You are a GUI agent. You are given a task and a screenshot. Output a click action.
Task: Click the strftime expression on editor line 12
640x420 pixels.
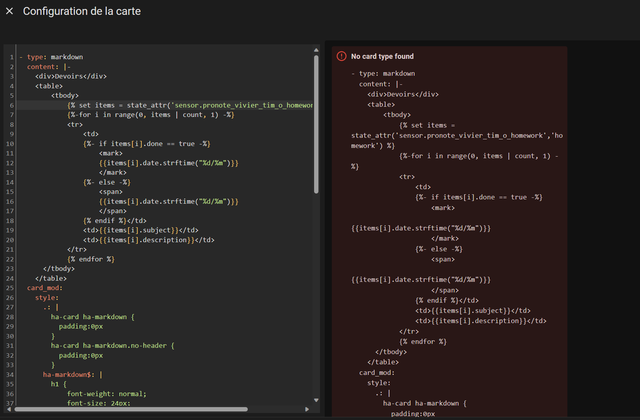pos(169,163)
